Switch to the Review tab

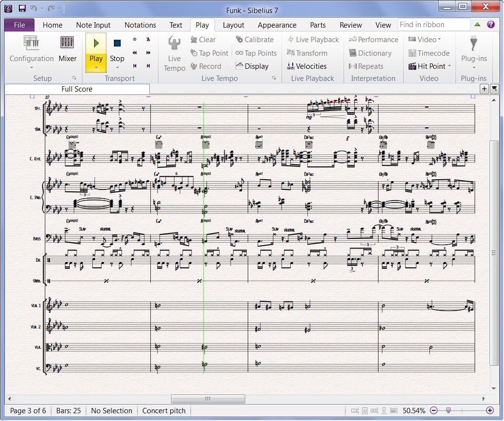tap(351, 25)
